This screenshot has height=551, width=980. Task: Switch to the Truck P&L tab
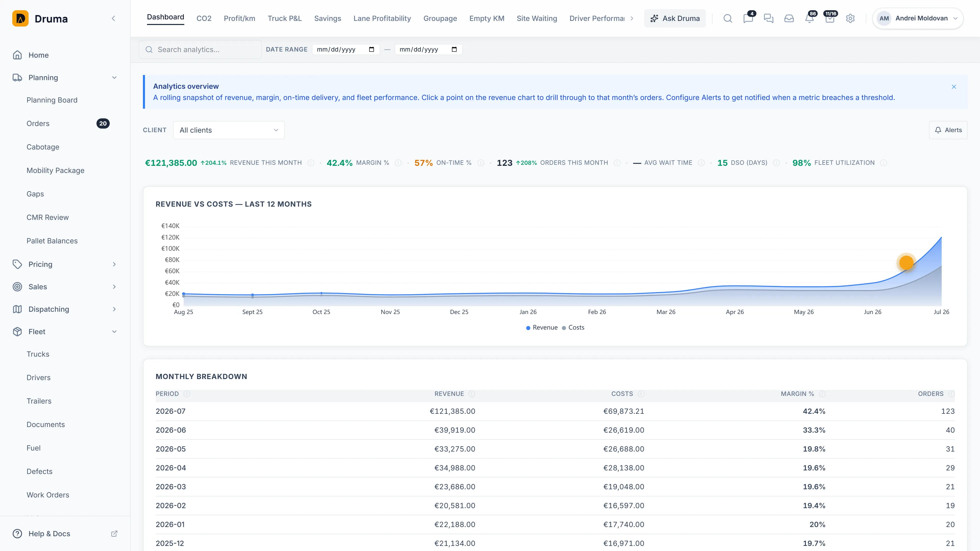tap(285, 18)
